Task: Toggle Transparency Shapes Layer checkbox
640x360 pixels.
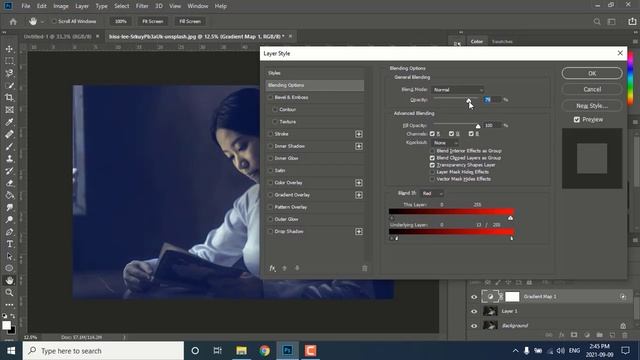Action: click(432, 165)
